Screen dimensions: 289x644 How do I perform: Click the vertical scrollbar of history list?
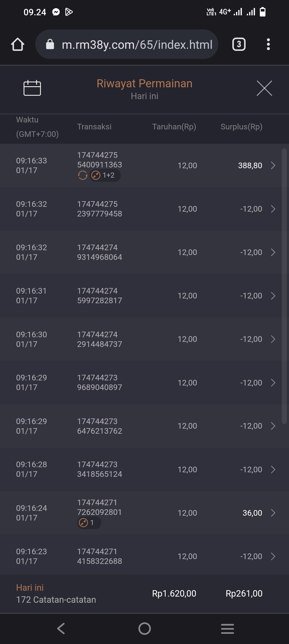point(284,268)
